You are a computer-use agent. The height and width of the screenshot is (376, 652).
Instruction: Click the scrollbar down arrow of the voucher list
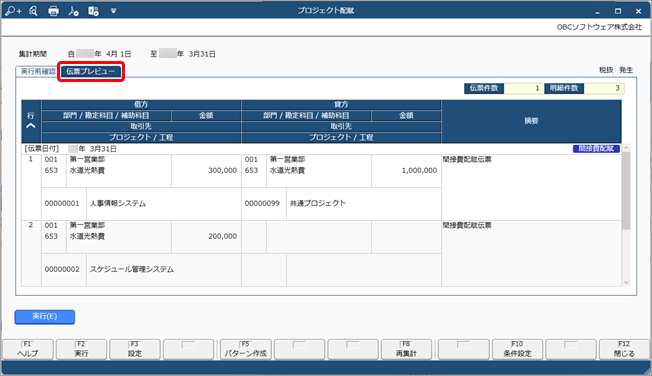[626, 282]
